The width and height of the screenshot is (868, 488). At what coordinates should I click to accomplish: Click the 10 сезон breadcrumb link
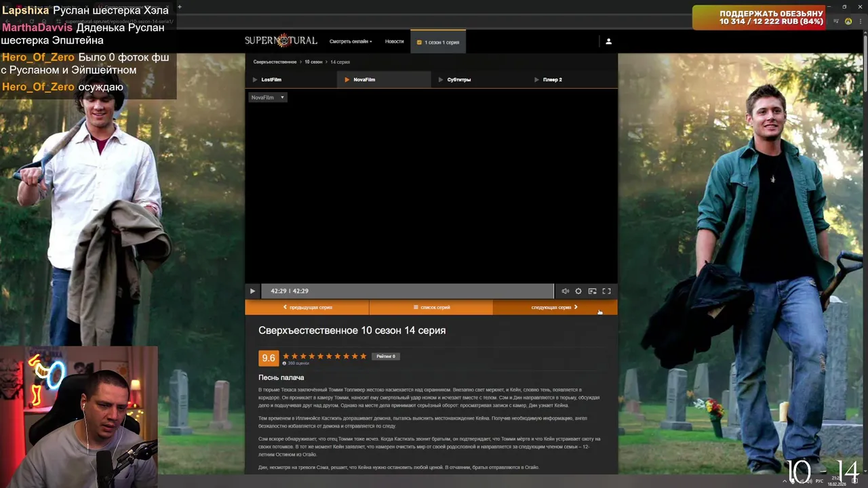tap(313, 62)
